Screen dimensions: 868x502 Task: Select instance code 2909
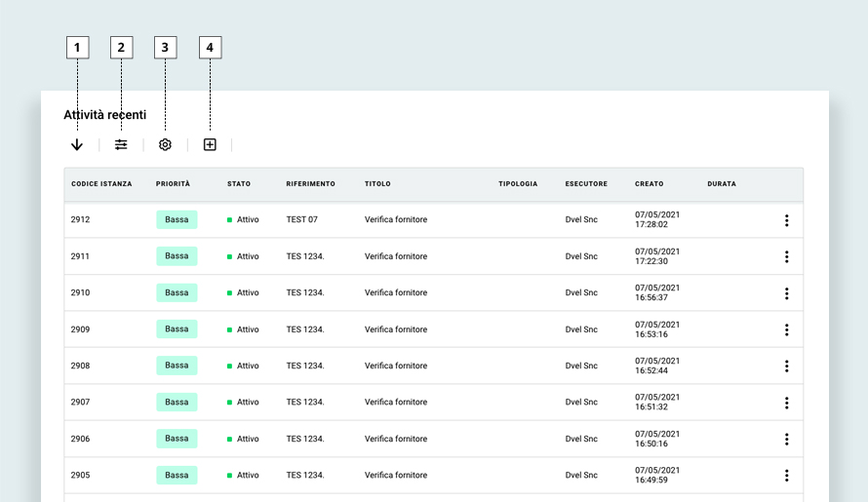80,329
